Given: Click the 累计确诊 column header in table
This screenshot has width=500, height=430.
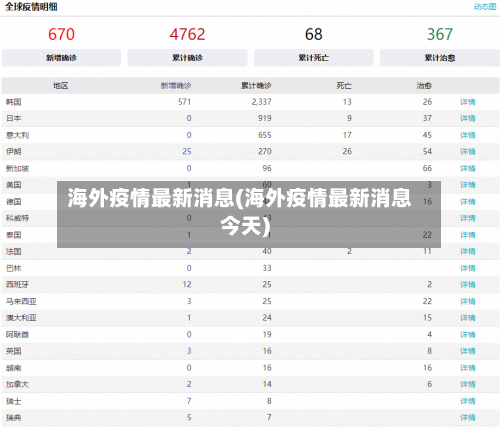Looking at the screenshot, I should click(x=256, y=86).
